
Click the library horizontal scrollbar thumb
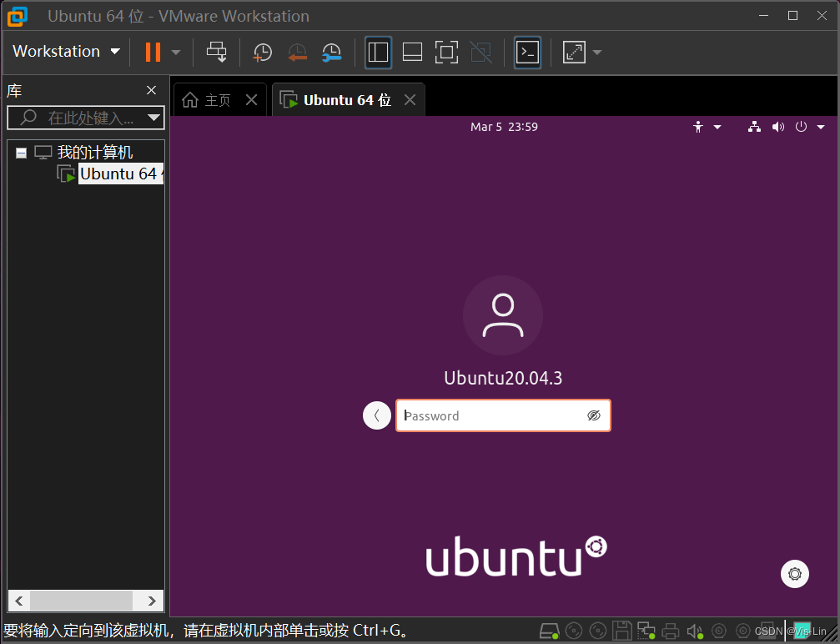(81, 601)
